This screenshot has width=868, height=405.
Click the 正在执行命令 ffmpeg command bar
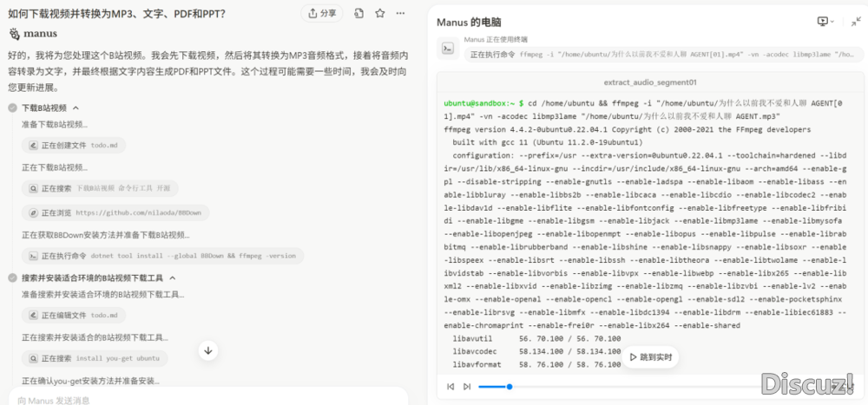pos(664,55)
